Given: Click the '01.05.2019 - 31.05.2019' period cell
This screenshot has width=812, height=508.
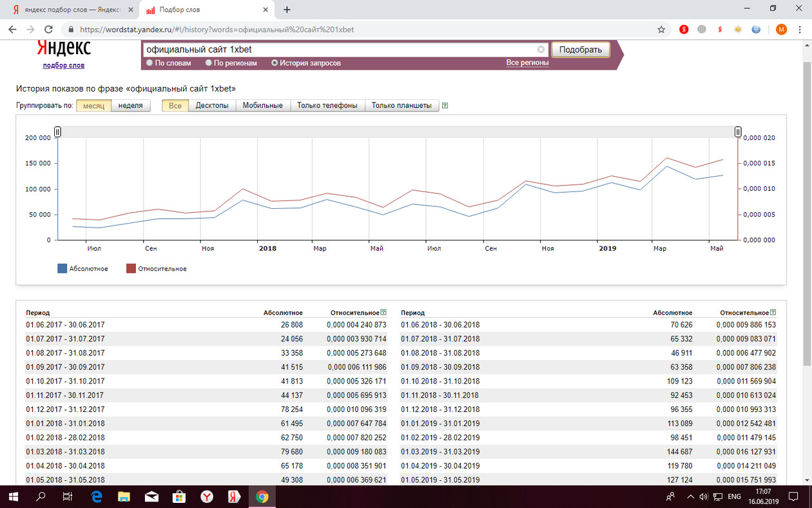Looking at the screenshot, I should (440, 480).
